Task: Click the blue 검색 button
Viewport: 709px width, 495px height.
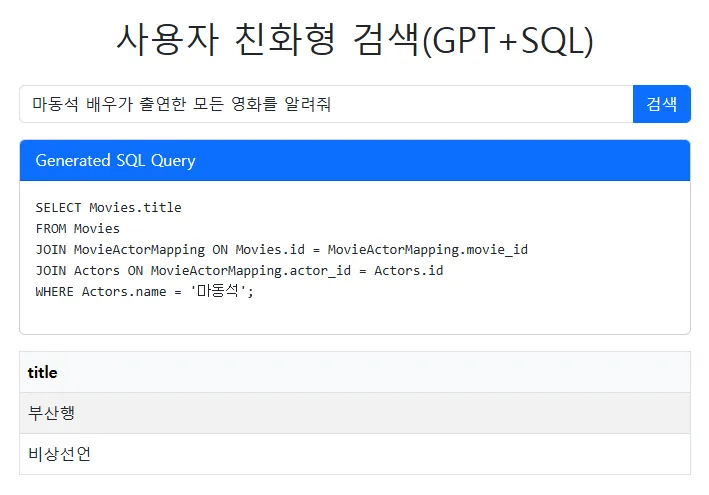Action: (661, 104)
